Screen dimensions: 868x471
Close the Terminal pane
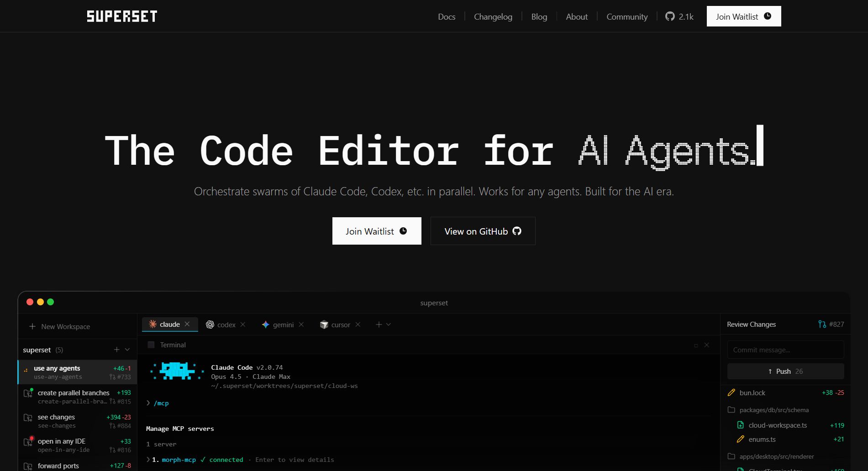(707, 345)
